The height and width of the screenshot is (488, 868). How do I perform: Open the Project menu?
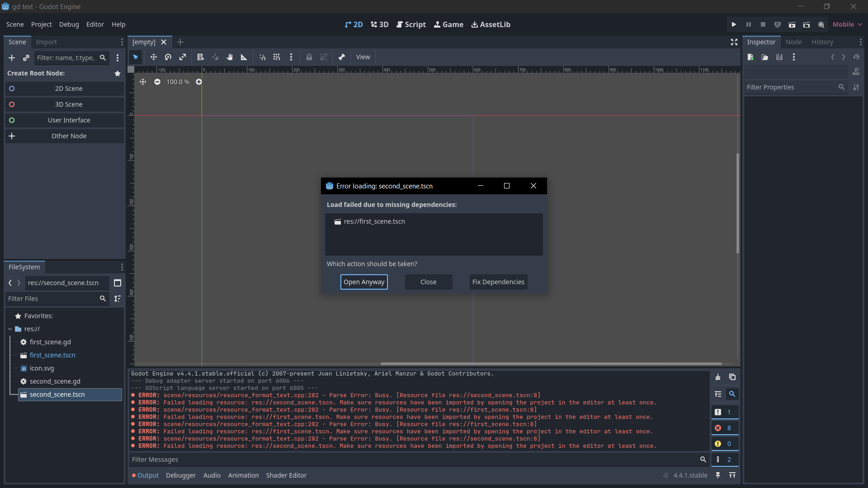pyautogui.click(x=41, y=24)
